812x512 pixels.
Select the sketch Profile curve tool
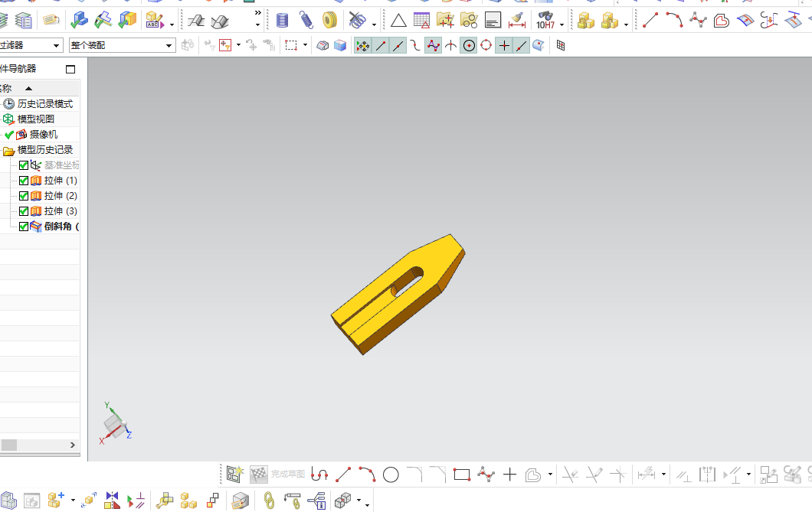pyautogui.click(x=319, y=474)
